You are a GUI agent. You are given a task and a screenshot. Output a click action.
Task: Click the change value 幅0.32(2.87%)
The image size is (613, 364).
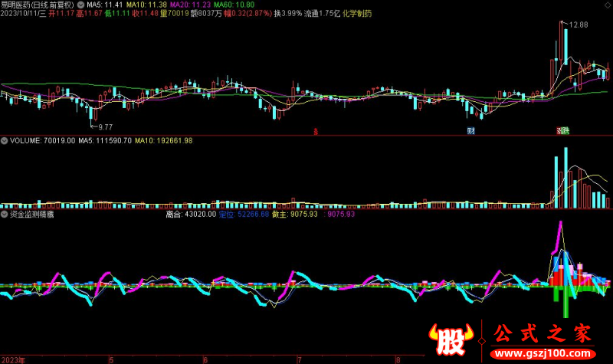point(247,13)
